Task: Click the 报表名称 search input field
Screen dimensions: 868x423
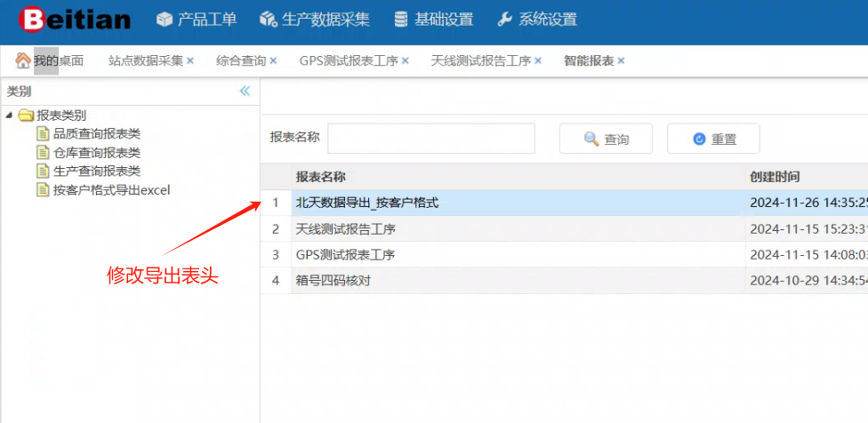Action: [x=430, y=139]
